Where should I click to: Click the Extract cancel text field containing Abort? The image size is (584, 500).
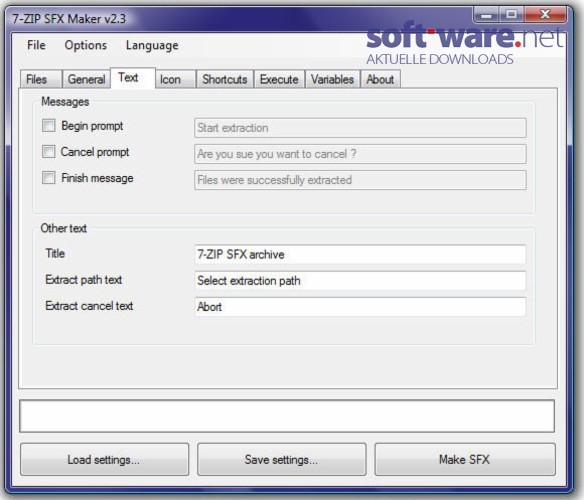[360, 307]
